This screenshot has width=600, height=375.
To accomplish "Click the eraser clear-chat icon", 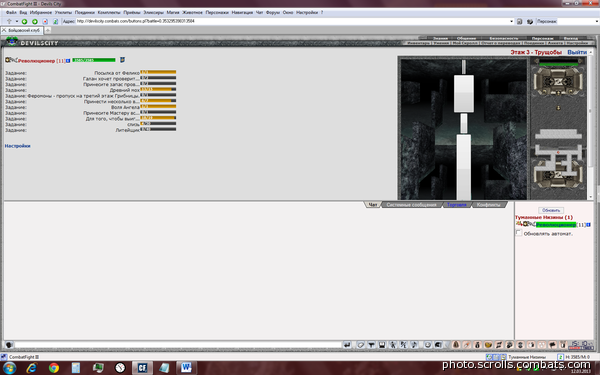I will click(x=360, y=345).
